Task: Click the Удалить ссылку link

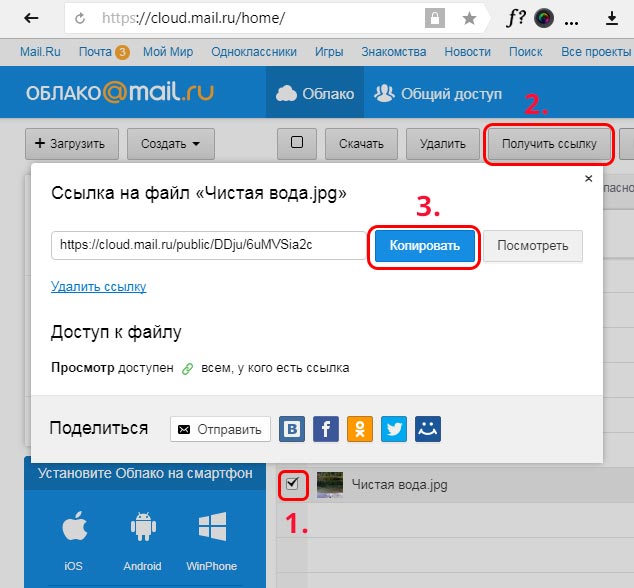Action: tap(99, 286)
